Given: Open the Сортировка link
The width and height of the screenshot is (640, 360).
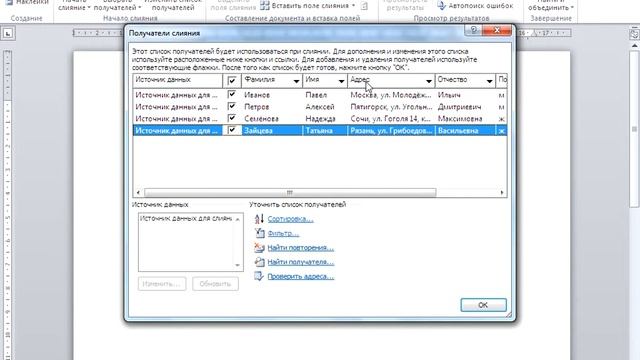Looking at the screenshot, I should tap(290, 219).
